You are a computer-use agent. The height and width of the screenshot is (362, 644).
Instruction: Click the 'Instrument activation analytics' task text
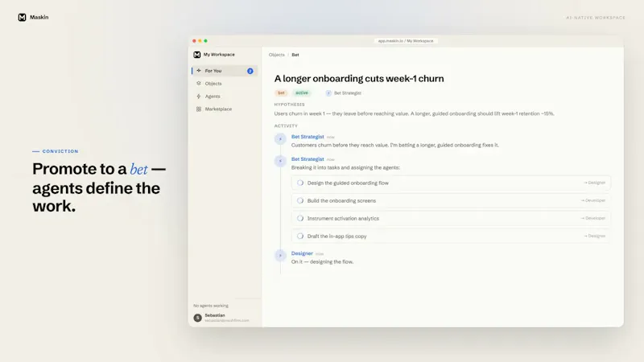(343, 218)
